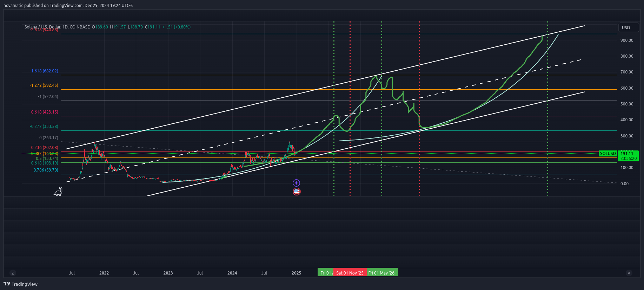Screen dimensions: 644x290
Task: Click the 0.382 (164.28) Fibonacci label
Action: [x=45, y=154]
